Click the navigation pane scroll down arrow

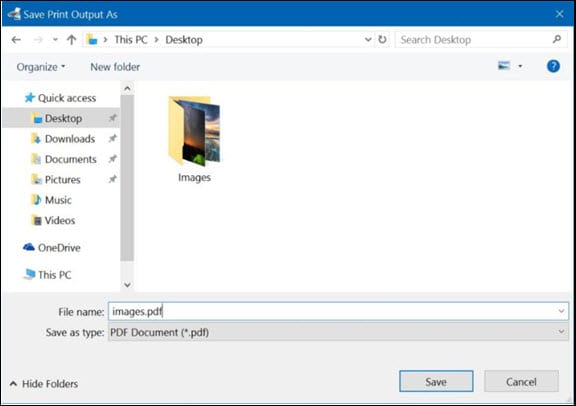(127, 285)
